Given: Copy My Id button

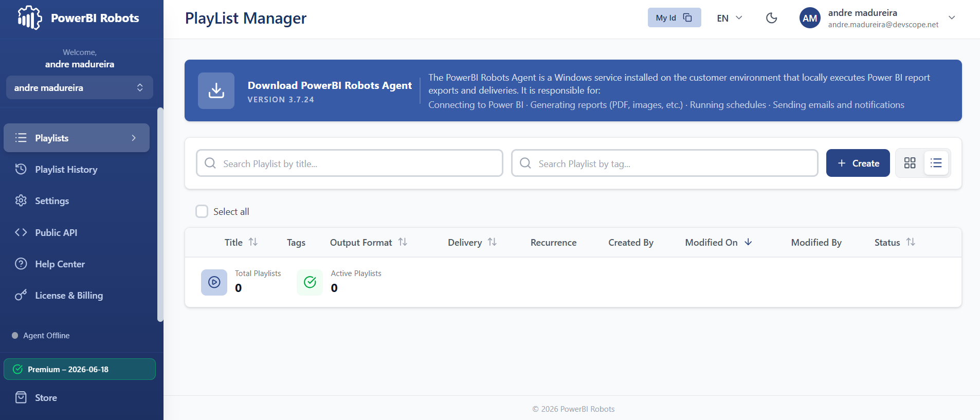Looking at the screenshot, I should click(674, 17).
